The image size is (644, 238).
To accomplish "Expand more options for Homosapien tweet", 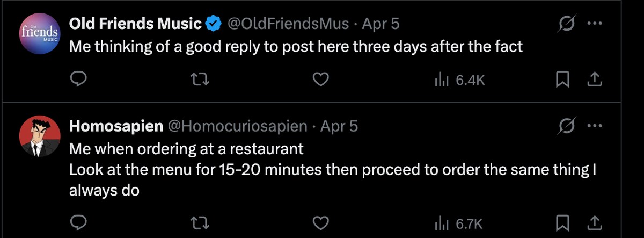I will tap(594, 126).
